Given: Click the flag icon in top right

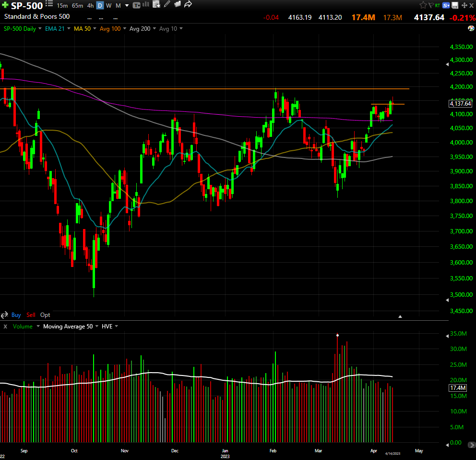Looking at the screenshot, I should (x=431, y=5).
